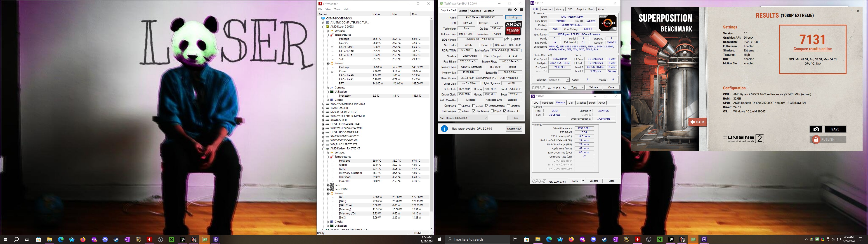Screen dimensions: 868x244
Task: Click the camera screenshot icon in Superposition
Action: click(x=816, y=129)
